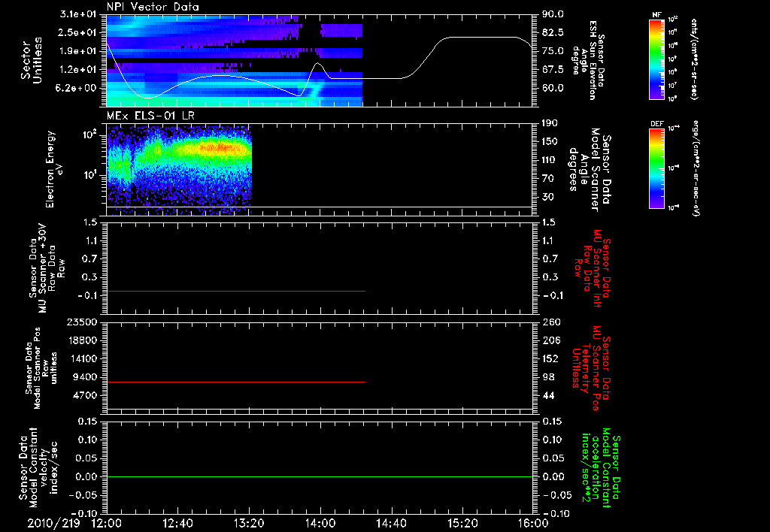This screenshot has width=770, height=532.
Task: Click the DEF color scale bar
Action: [x=656, y=168]
